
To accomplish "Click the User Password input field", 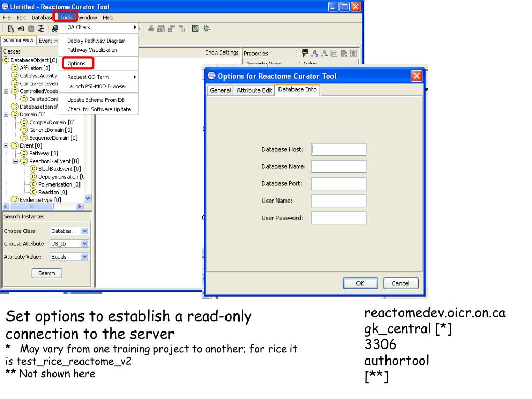I will [339, 218].
